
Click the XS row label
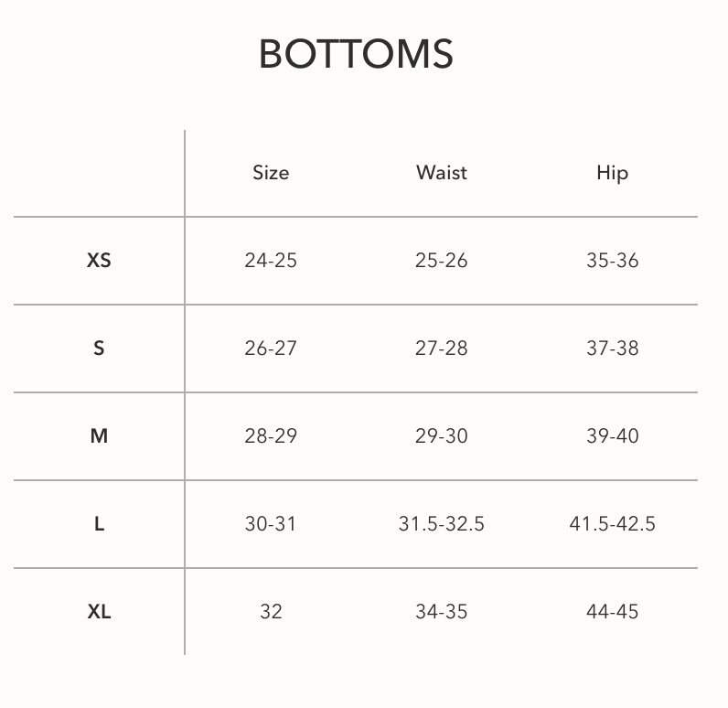(x=99, y=260)
